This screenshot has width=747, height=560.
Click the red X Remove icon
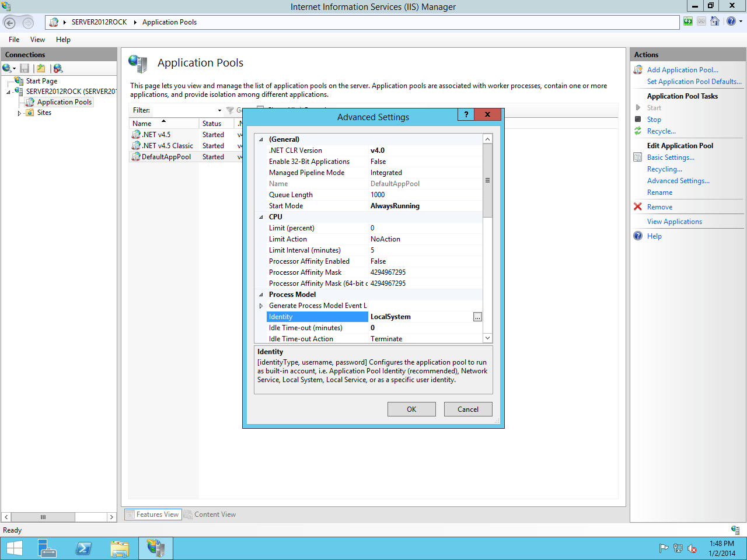tap(638, 206)
